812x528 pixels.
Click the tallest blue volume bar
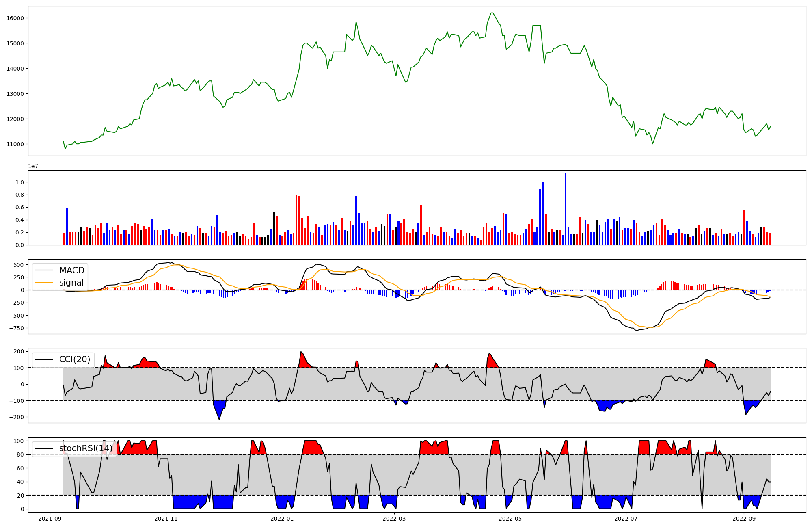[566, 209]
